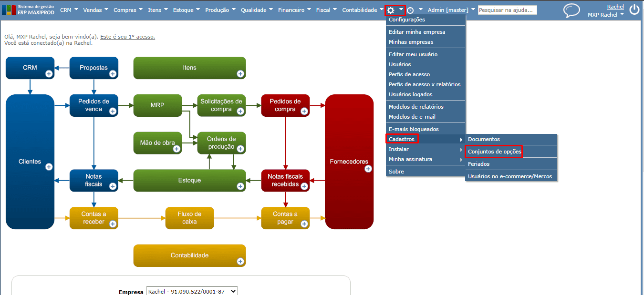Viewport: 644px width, 295px height.
Task: Open the Qualidade dropdown menu
Action: (257, 10)
